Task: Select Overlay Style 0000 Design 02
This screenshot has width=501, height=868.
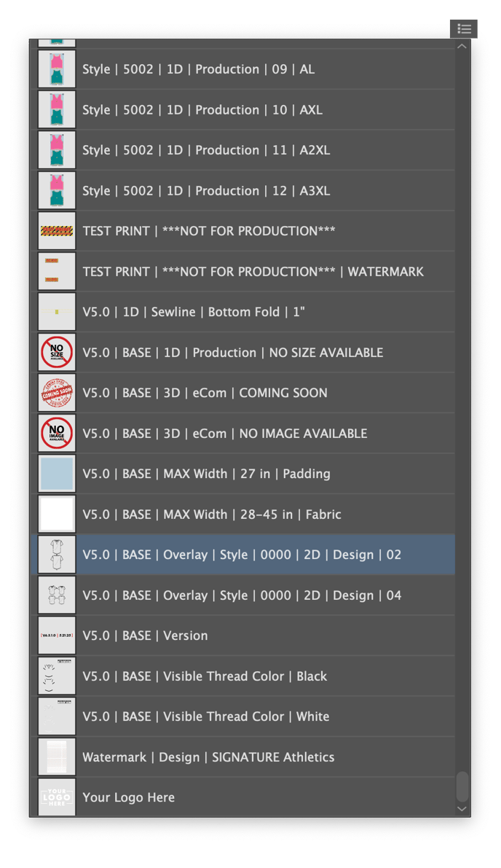Action: click(x=242, y=555)
